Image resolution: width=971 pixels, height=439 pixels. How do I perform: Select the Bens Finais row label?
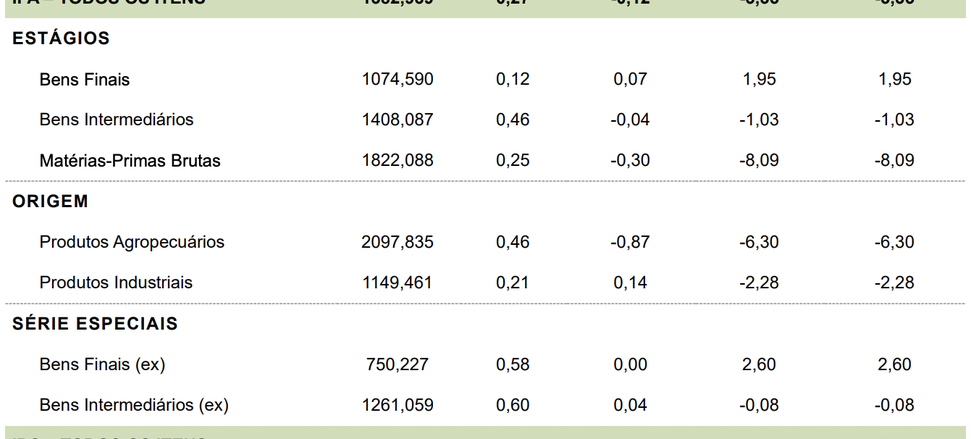point(85,79)
